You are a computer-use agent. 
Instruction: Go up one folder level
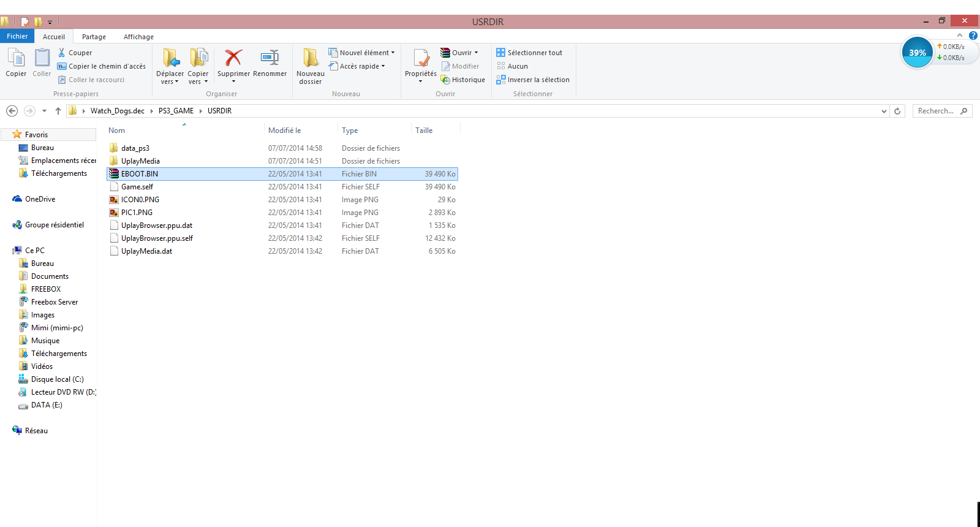(x=58, y=111)
